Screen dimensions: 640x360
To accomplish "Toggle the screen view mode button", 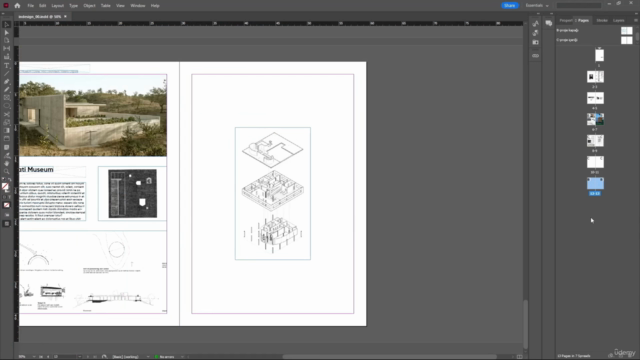I will 7,224.
